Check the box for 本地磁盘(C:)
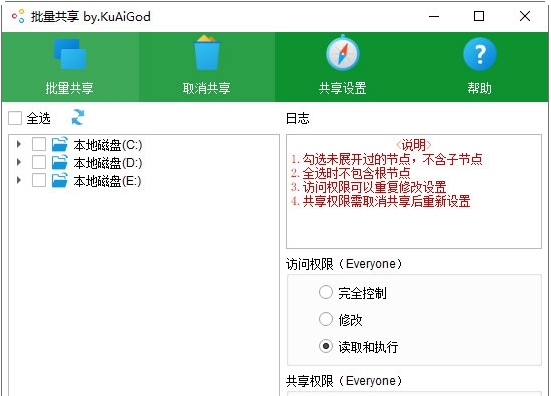The height and width of the screenshot is (396, 551). tap(39, 144)
